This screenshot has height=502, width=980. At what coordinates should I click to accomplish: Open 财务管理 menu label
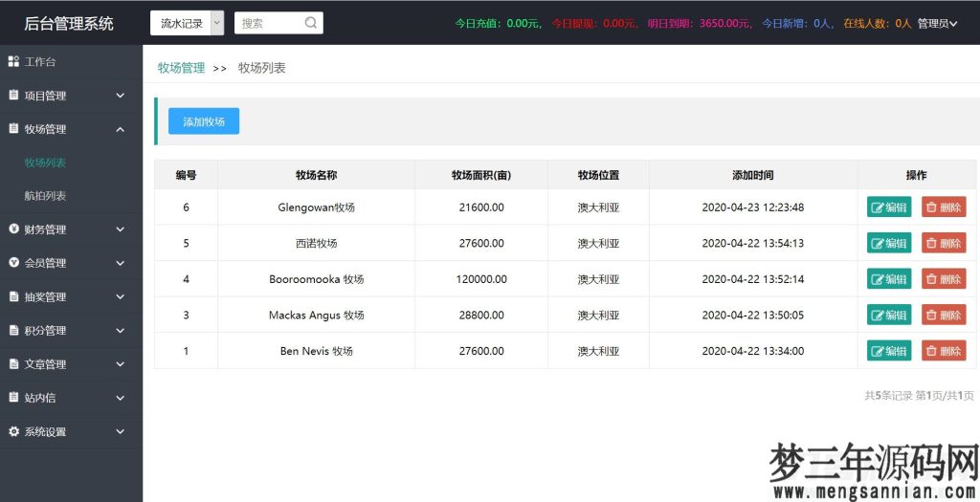coord(45,229)
